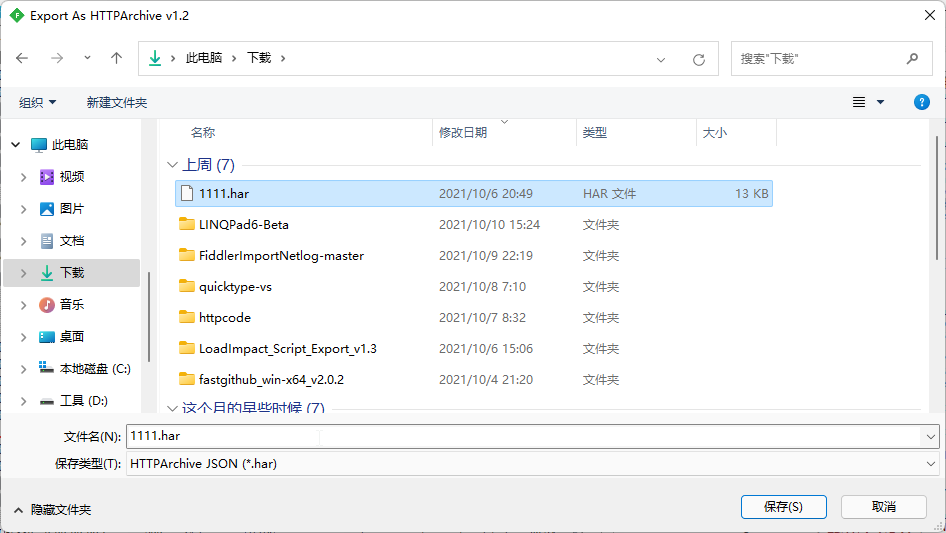Close the Export As HTTPArchive dialog

[930, 15]
